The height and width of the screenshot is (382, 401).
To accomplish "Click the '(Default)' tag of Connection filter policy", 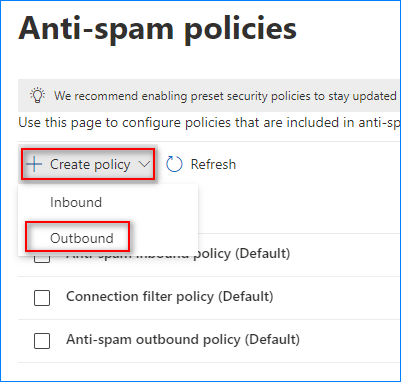I will pyautogui.click(x=246, y=296).
